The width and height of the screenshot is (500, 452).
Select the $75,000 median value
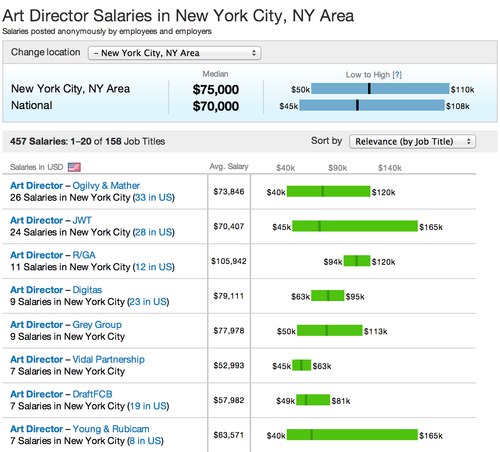click(x=216, y=90)
